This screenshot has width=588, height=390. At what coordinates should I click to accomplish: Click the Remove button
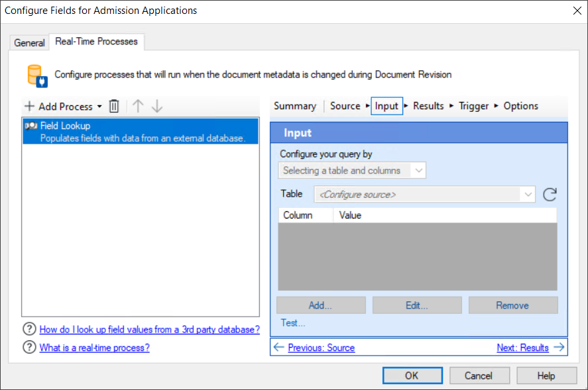pos(512,305)
